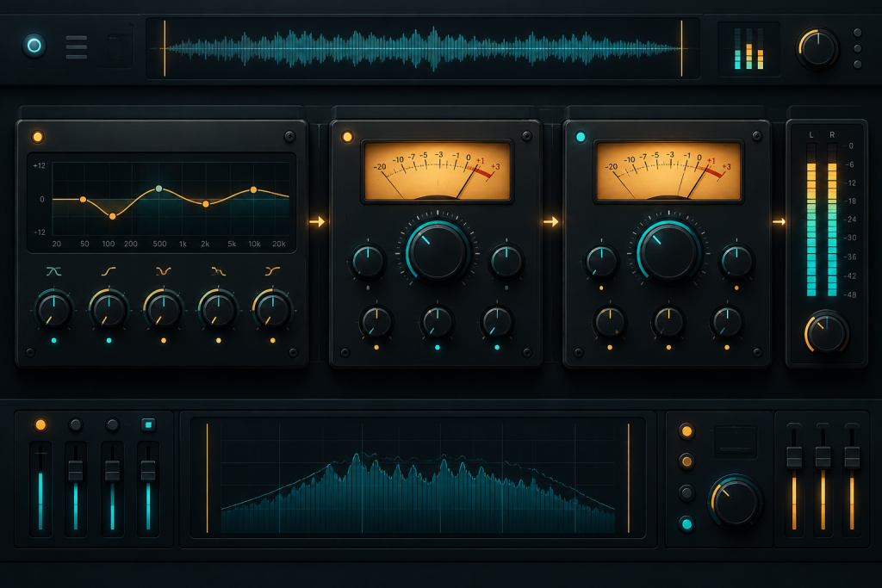
Task: Click the small knob right of second panel's large knob
Action: click(x=737, y=262)
